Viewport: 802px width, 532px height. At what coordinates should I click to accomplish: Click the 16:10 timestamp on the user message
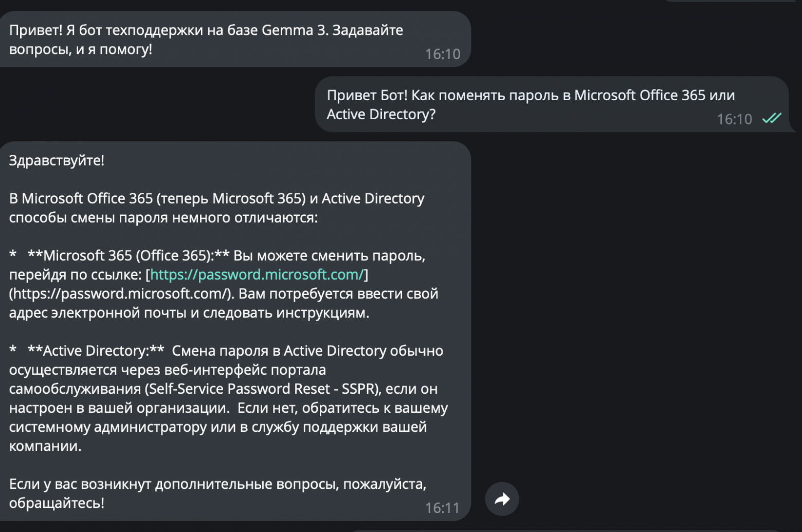(734, 119)
